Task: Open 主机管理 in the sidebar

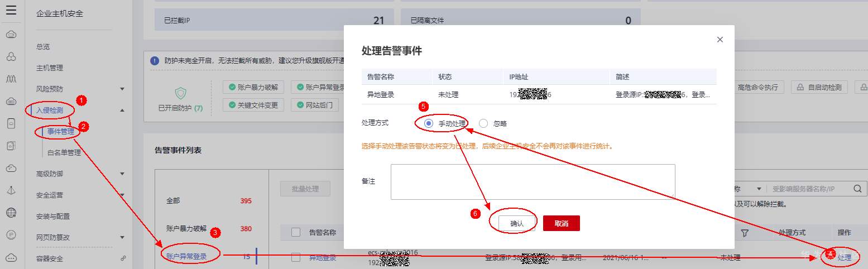Action: coord(50,68)
